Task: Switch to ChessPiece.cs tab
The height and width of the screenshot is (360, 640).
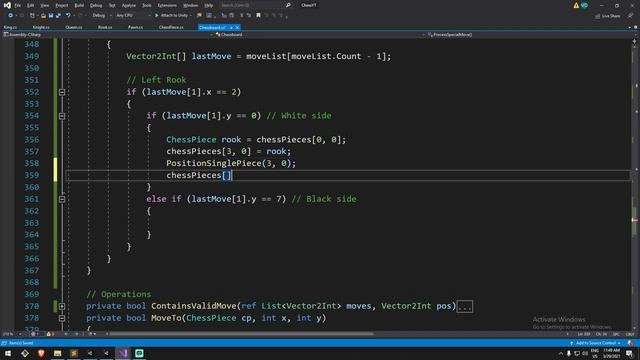Action: [171, 27]
